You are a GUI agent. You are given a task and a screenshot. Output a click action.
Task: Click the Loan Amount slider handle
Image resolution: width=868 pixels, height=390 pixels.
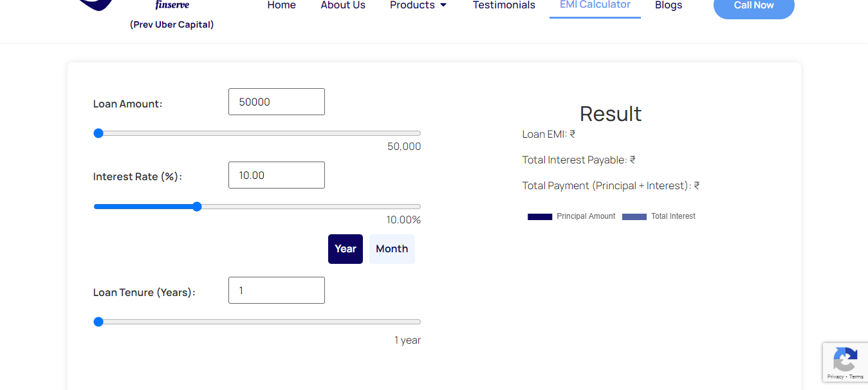(98, 133)
